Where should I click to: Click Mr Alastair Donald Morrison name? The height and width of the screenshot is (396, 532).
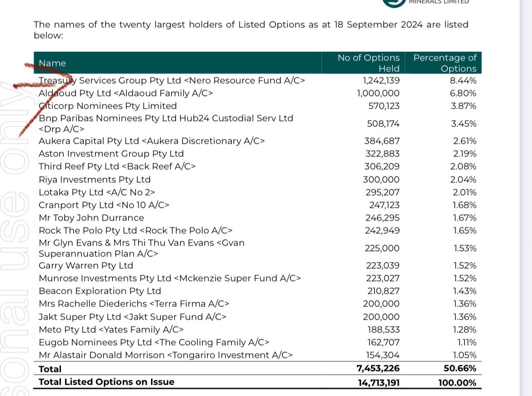(166, 355)
